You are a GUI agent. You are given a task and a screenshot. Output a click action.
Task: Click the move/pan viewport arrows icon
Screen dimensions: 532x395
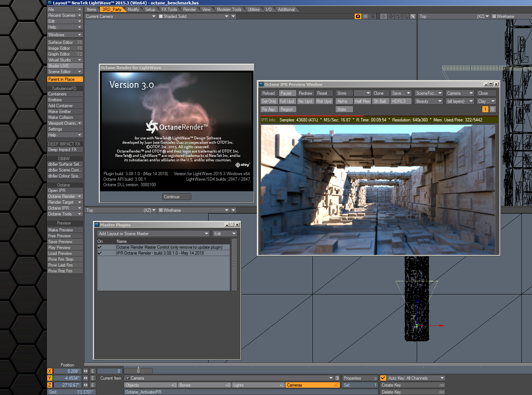[391, 16]
